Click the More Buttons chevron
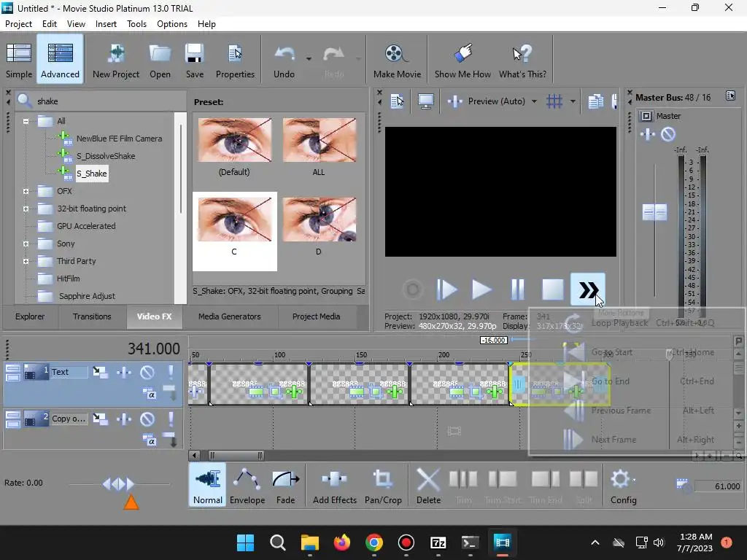This screenshot has width=747, height=560. pyautogui.click(x=588, y=289)
